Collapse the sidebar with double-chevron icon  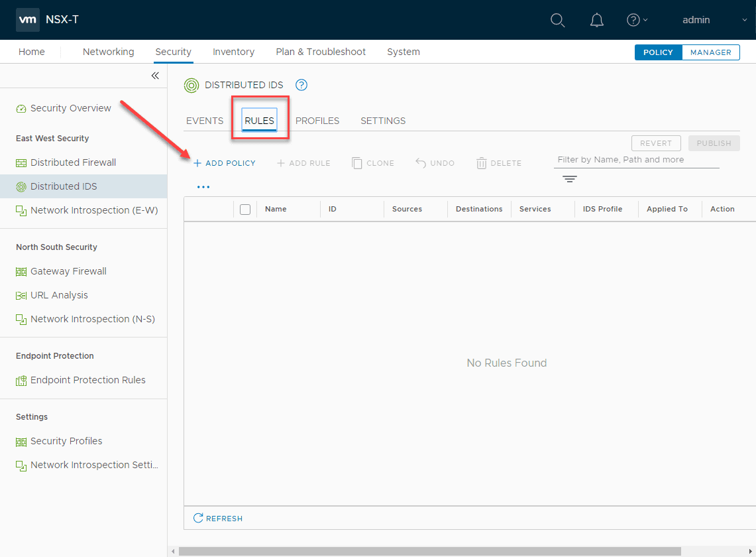pyautogui.click(x=155, y=76)
